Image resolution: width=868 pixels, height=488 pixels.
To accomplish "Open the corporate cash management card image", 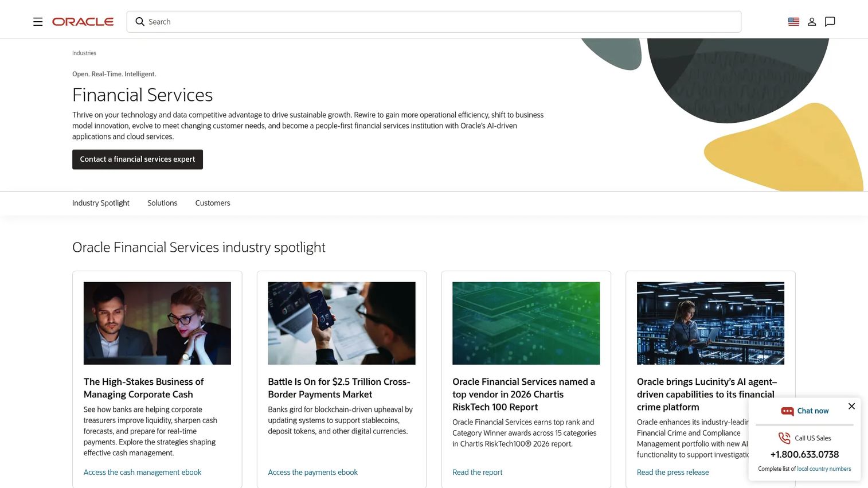I will pyautogui.click(x=157, y=323).
